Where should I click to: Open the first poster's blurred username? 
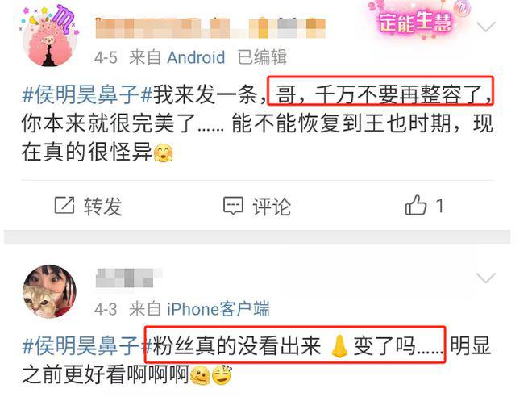click(x=210, y=28)
